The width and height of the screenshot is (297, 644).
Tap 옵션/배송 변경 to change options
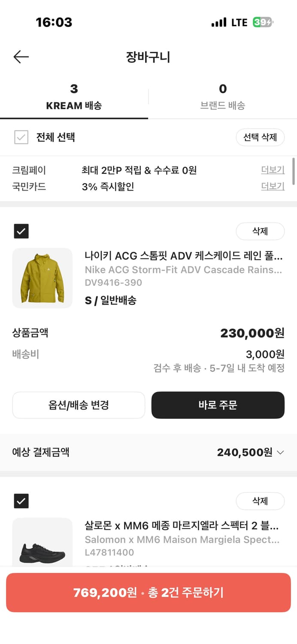(79, 405)
